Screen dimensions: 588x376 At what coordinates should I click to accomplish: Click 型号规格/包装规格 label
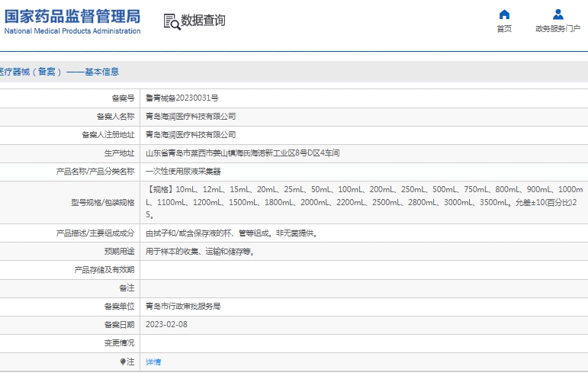click(103, 203)
